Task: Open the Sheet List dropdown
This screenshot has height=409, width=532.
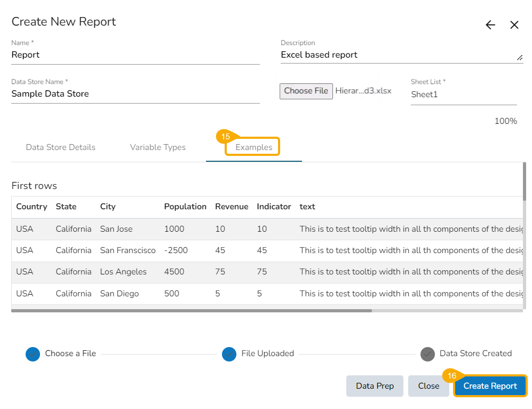Action: click(x=463, y=95)
